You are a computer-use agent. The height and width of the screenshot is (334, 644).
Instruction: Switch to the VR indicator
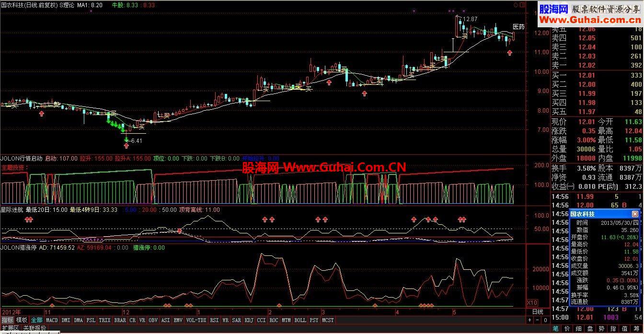143,320
